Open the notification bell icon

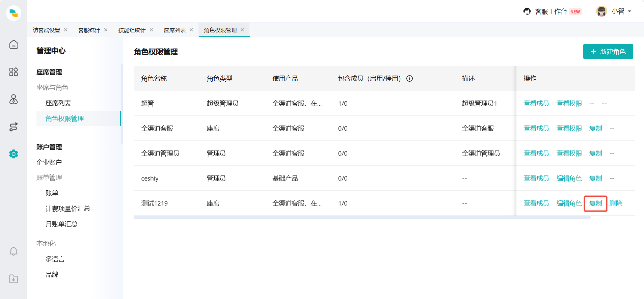[x=14, y=251]
